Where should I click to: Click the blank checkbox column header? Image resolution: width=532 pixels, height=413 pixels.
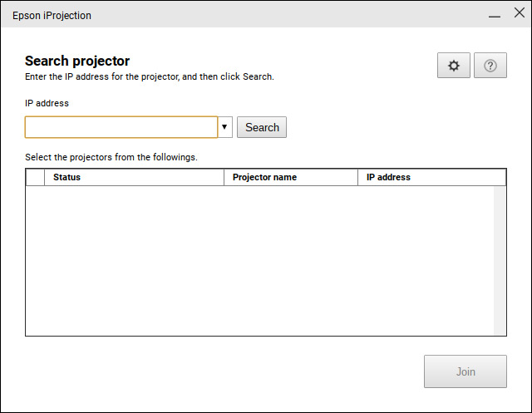pyautogui.click(x=35, y=177)
